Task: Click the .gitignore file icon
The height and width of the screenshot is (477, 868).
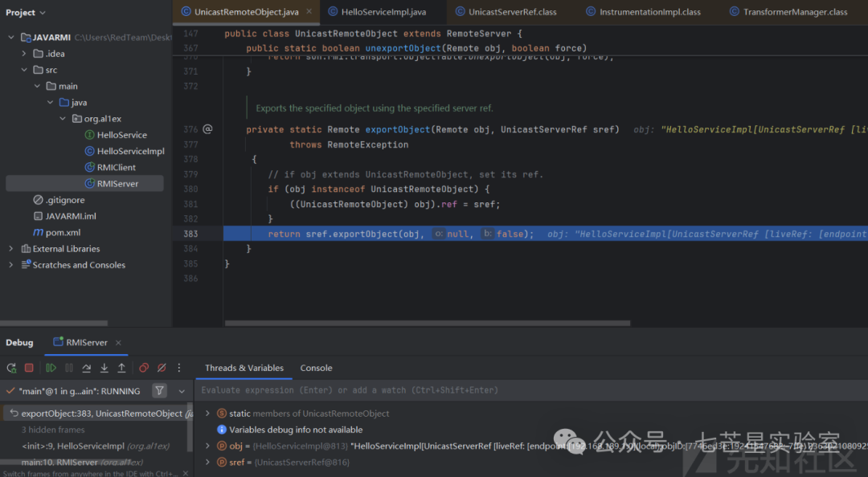Action: (39, 200)
